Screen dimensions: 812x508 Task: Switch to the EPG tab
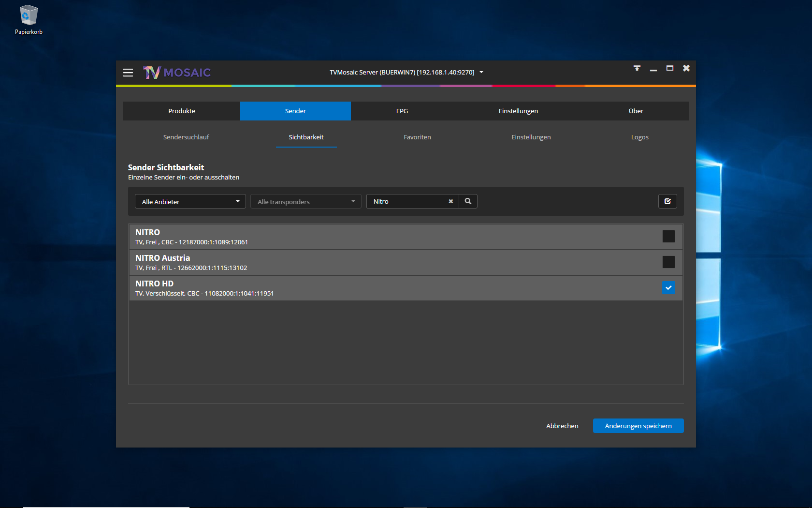402,111
